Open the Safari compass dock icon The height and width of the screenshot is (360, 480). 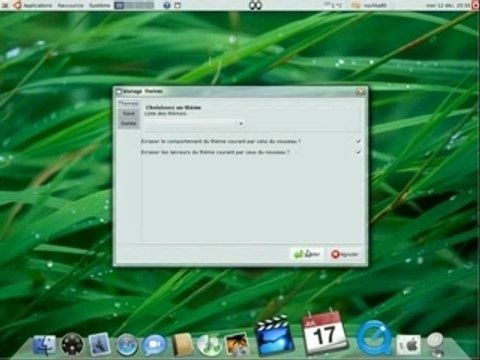pos(127,344)
